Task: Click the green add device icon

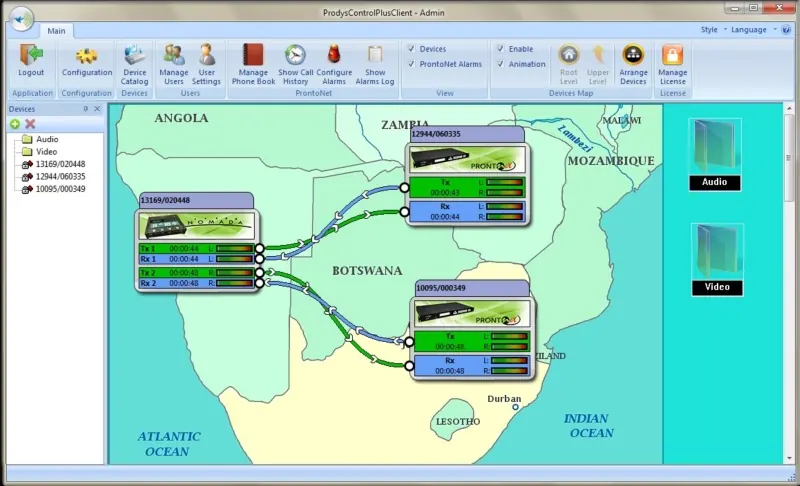Action: pyautogui.click(x=15, y=124)
